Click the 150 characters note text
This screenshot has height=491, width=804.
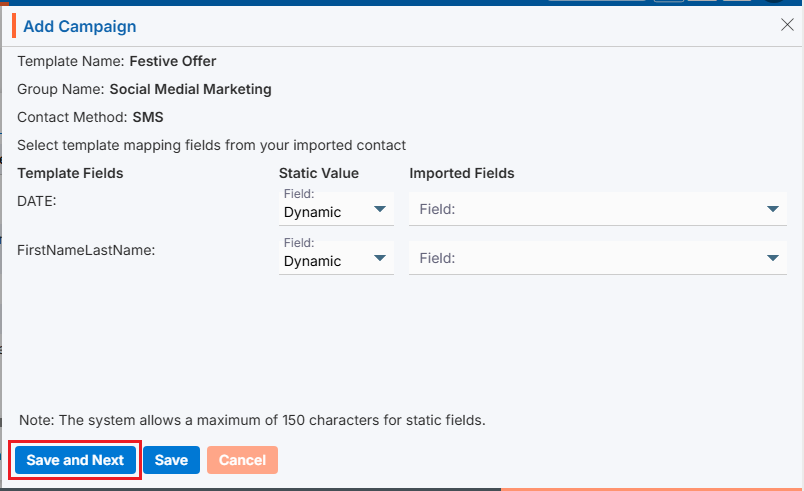coord(252,420)
